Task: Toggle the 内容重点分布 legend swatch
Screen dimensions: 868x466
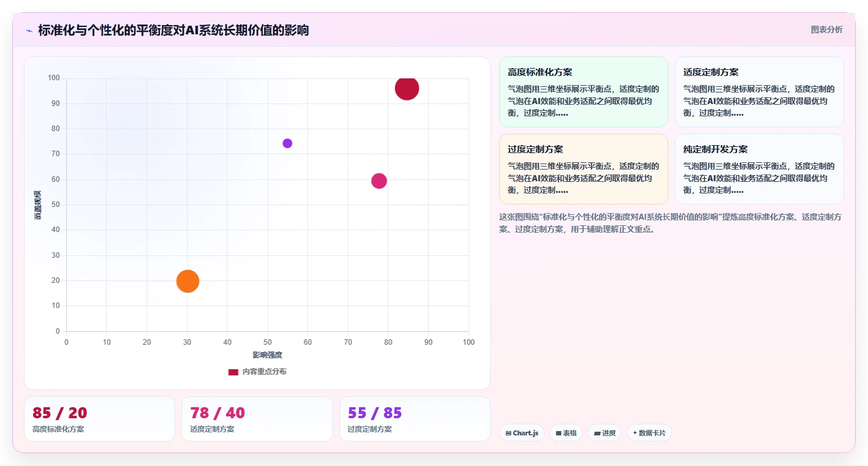Action: (x=233, y=372)
